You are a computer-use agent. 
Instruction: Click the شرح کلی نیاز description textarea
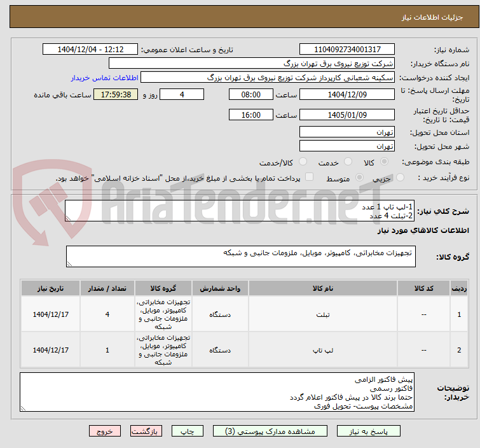[240, 211]
